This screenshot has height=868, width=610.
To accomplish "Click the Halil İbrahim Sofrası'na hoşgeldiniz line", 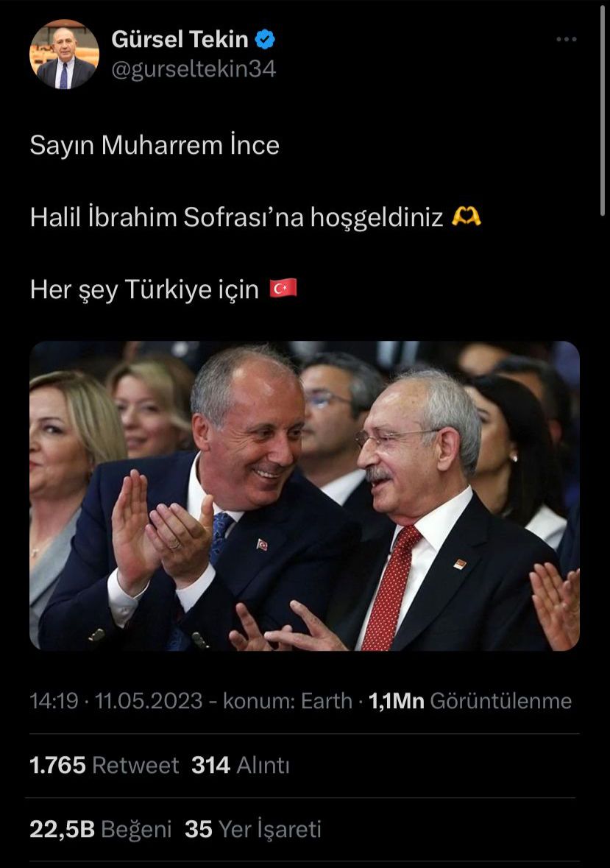I will pos(237,217).
